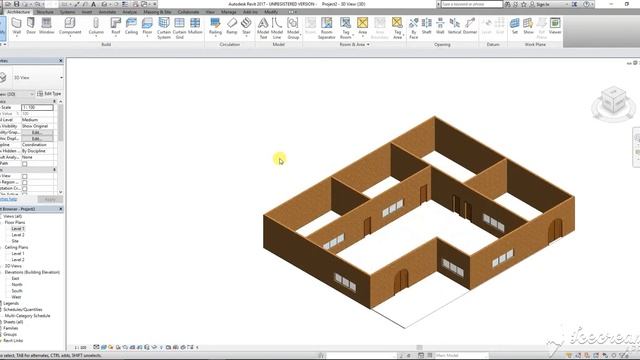Select the Door tool
The height and width of the screenshot is (360, 640).
(31, 26)
